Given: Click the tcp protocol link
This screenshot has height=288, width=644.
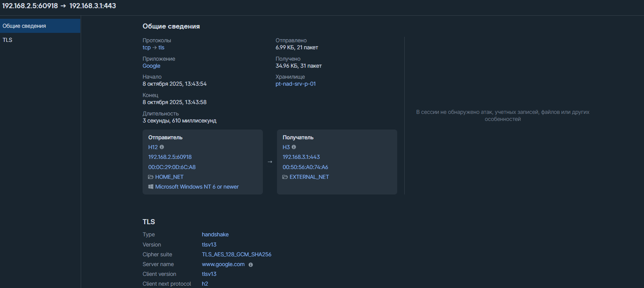Looking at the screenshot, I should (x=147, y=47).
